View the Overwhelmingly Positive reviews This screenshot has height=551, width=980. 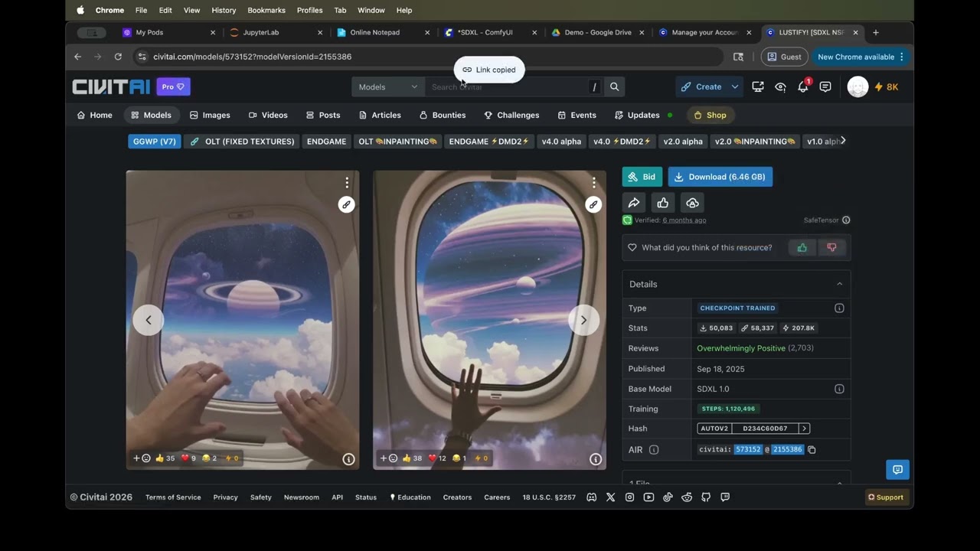741,348
